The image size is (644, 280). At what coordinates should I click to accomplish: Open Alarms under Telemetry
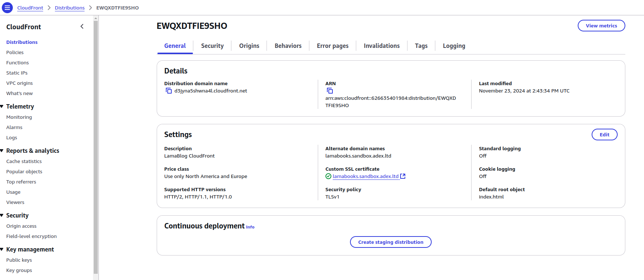tap(14, 127)
